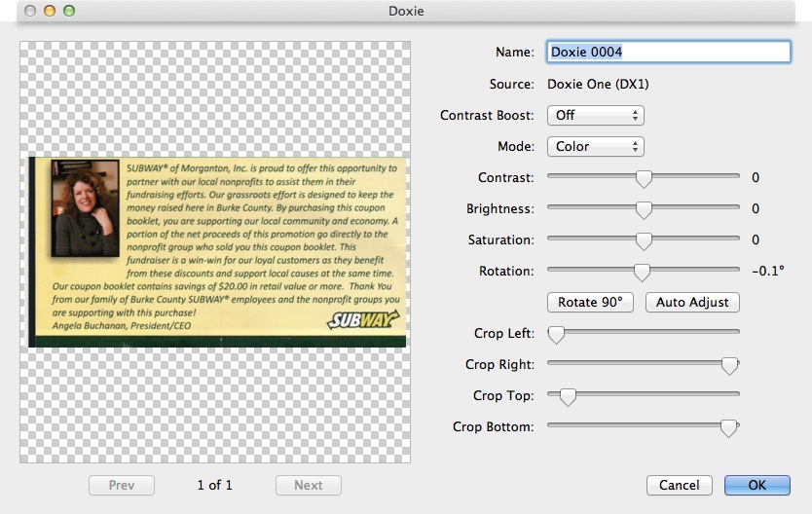Viewport: 812px width, 514px height.
Task: Click the Contrast value 0
Action: coord(756,177)
